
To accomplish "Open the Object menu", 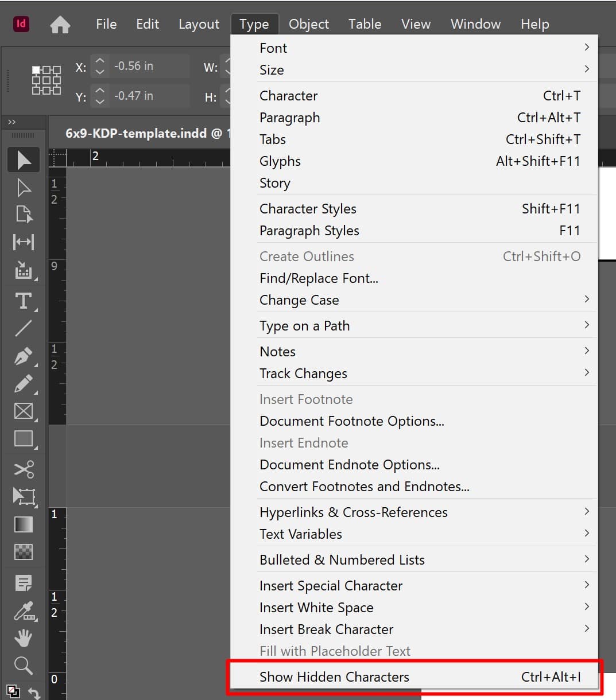I will pos(308,24).
